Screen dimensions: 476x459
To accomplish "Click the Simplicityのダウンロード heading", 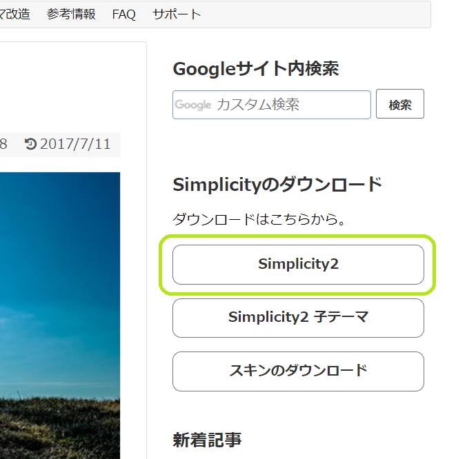I will [x=277, y=185].
